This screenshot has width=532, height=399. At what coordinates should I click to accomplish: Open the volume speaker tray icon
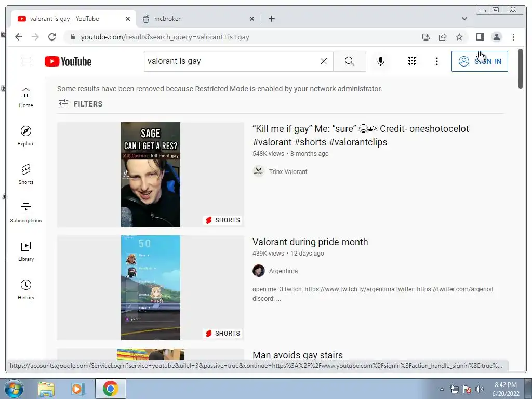pyautogui.click(x=480, y=389)
